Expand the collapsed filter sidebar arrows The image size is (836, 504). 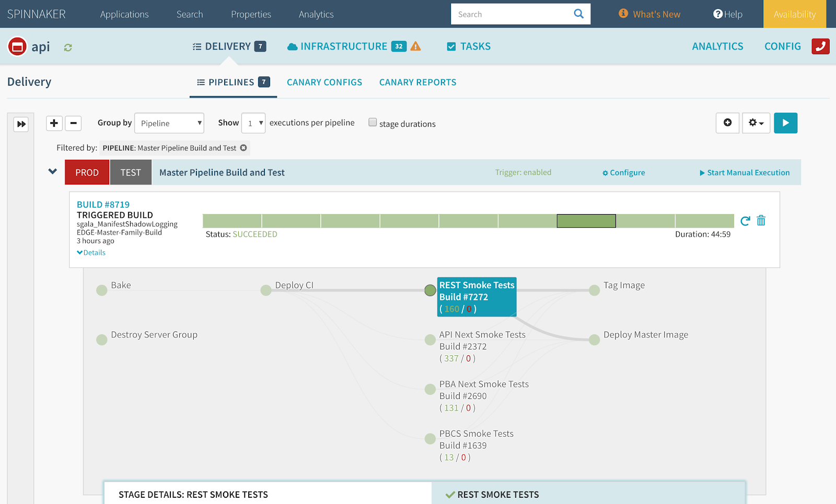click(x=21, y=124)
